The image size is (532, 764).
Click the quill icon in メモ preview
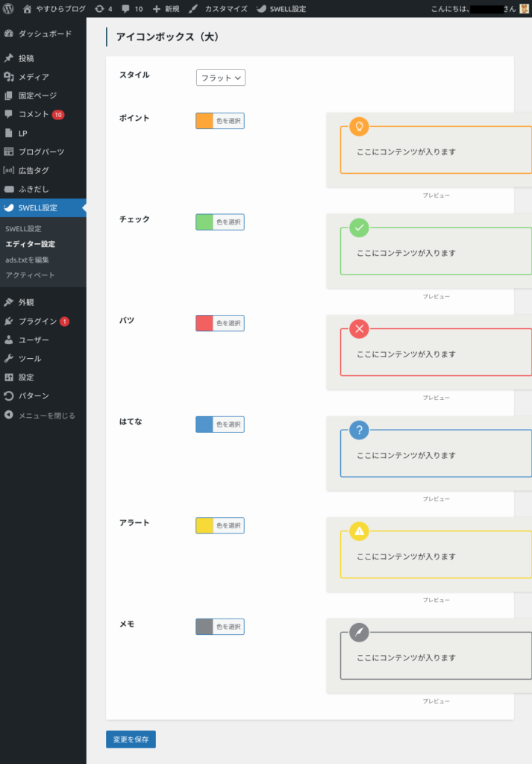(x=359, y=633)
